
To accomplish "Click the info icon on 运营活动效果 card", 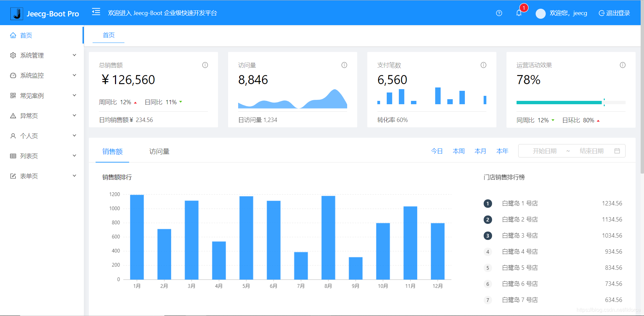I will (x=623, y=65).
